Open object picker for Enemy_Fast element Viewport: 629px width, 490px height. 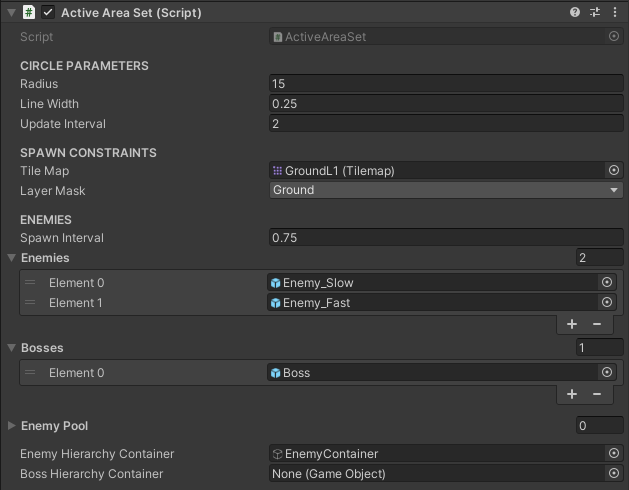pos(607,302)
